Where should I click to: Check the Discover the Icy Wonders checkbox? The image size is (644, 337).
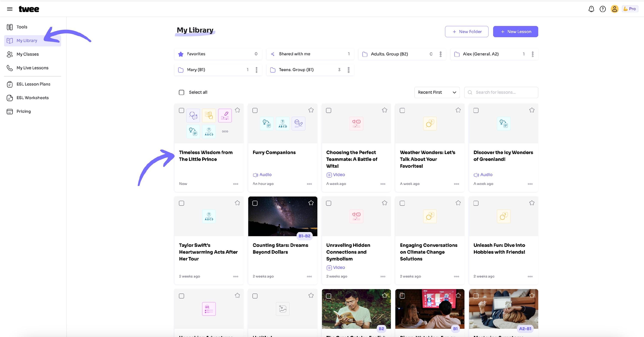476,111
